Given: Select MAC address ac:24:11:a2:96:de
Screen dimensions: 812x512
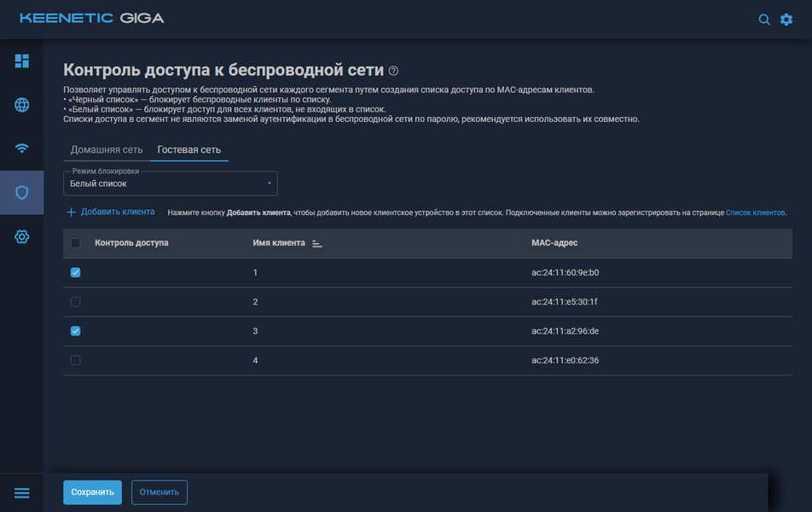Looking at the screenshot, I should [565, 331].
